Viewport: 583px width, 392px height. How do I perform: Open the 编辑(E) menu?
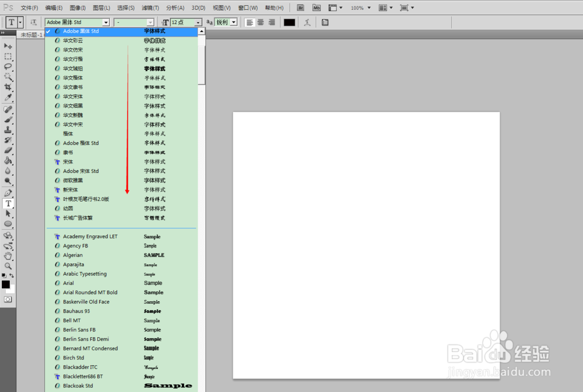(x=54, y=8)
